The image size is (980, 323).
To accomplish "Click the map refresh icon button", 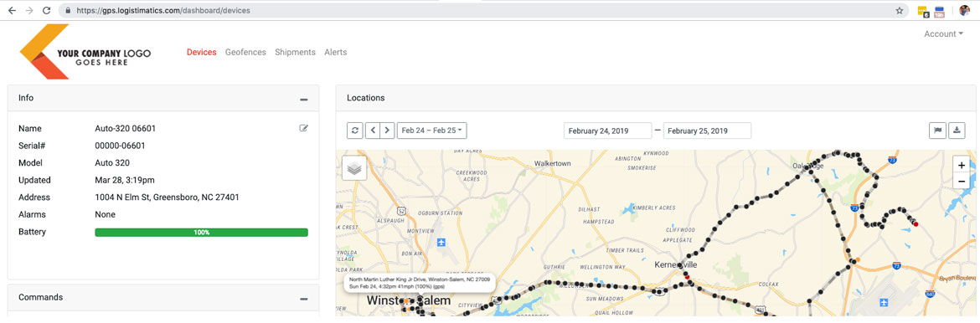I will pyautogui.click(x=354, y=131).
